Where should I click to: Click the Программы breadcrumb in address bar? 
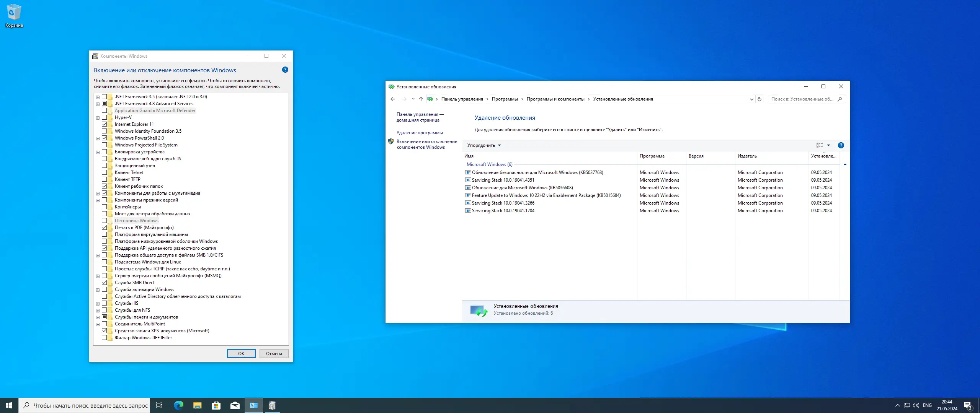(x=505, y=99)
